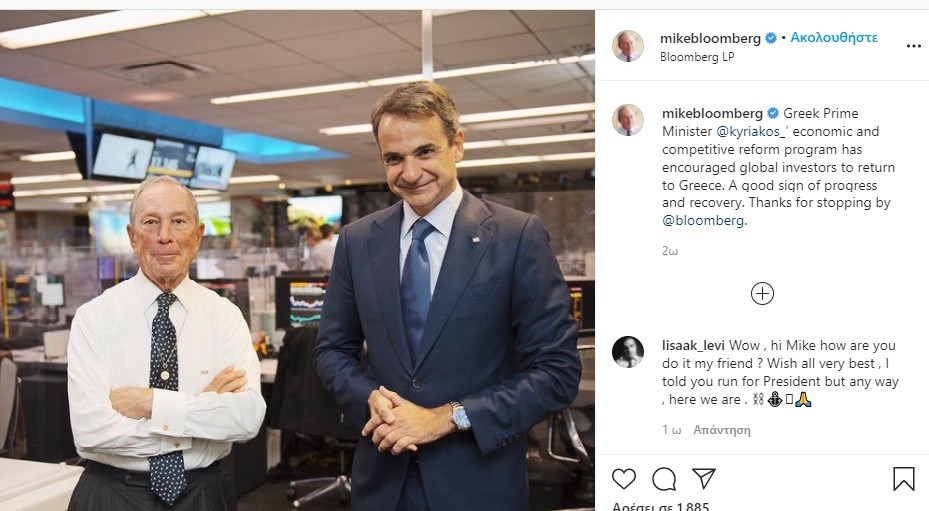Click mikebloomberg header profile avatar
Screen dimensions: 929x511
click(x=627, y=46)
